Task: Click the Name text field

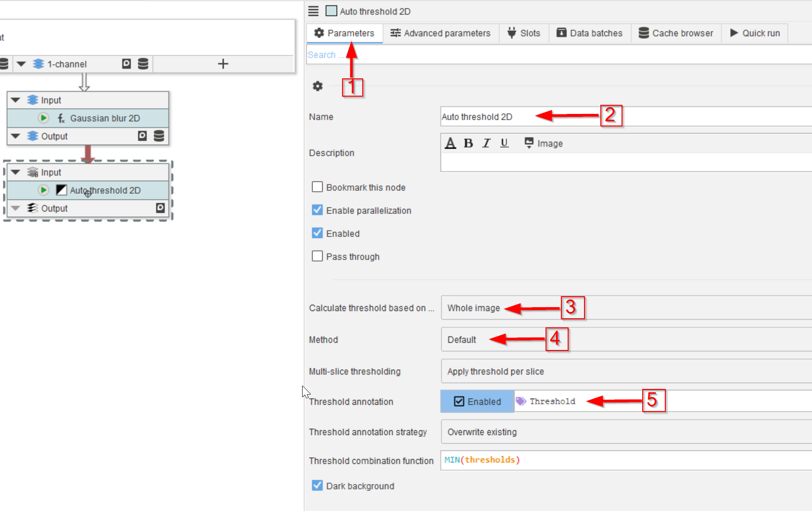Action: [625, 117]
